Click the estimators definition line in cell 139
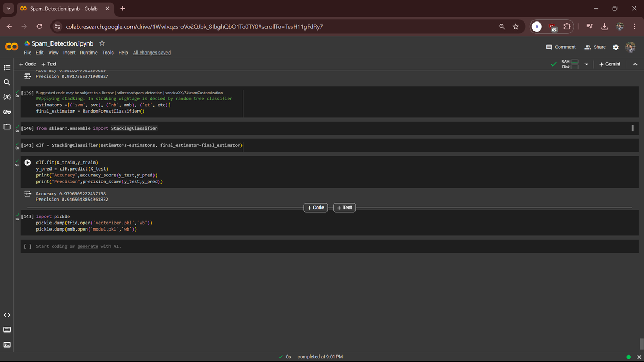This screenshot has width=644, height=362. point(104,105)
